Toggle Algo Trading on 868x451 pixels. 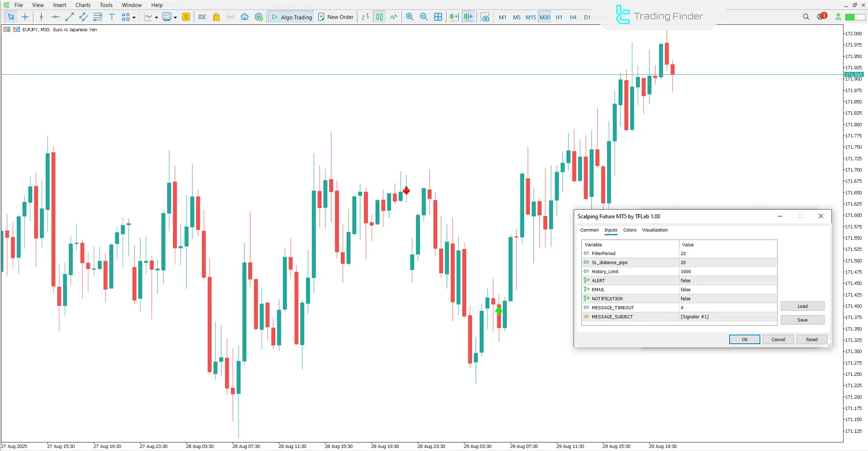[x=292, y=17]
